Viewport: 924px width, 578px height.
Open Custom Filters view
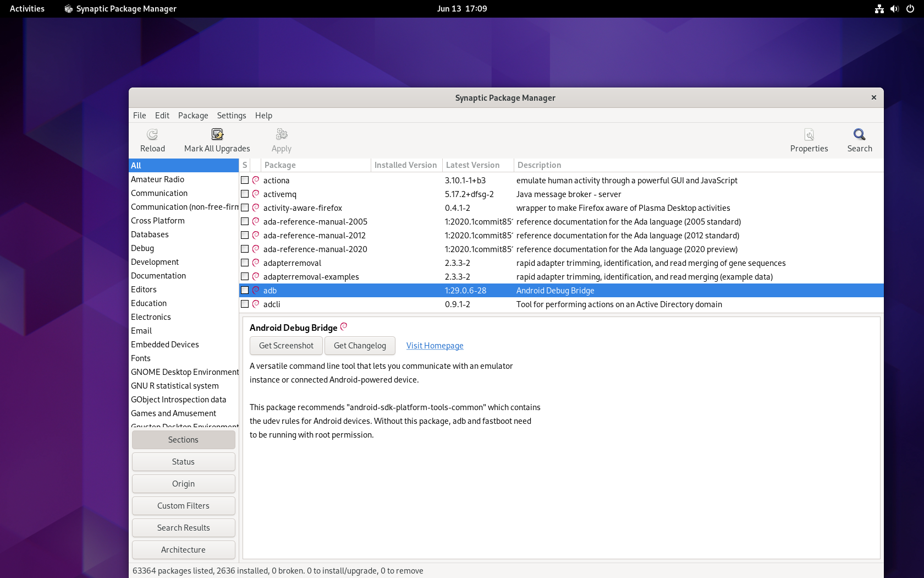point(183,506)
